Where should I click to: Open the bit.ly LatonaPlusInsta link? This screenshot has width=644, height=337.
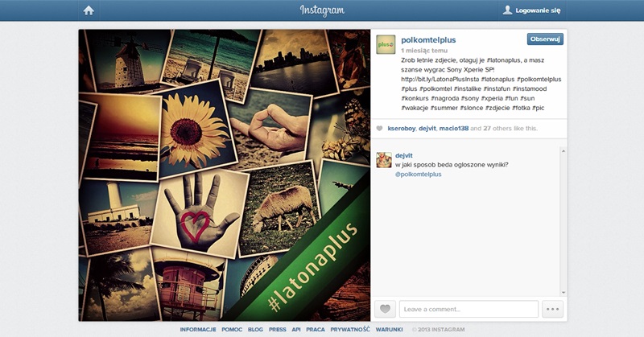point(440,79)
